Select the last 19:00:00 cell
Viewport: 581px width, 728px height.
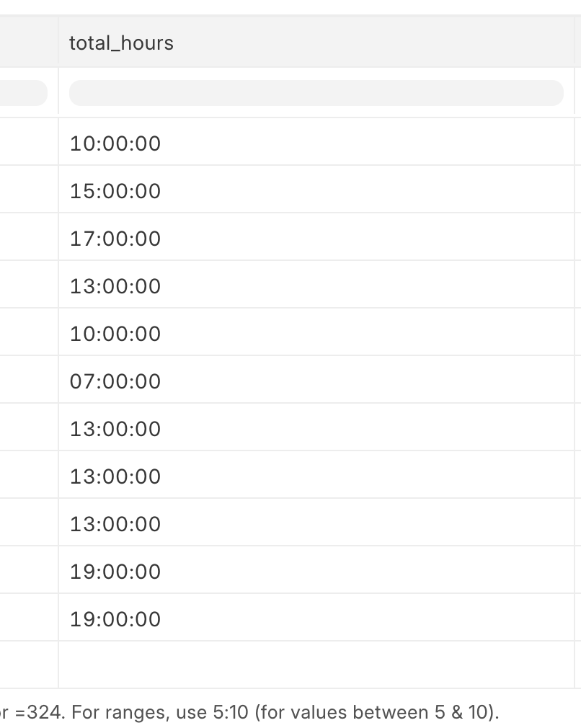[x=316, y=618]
